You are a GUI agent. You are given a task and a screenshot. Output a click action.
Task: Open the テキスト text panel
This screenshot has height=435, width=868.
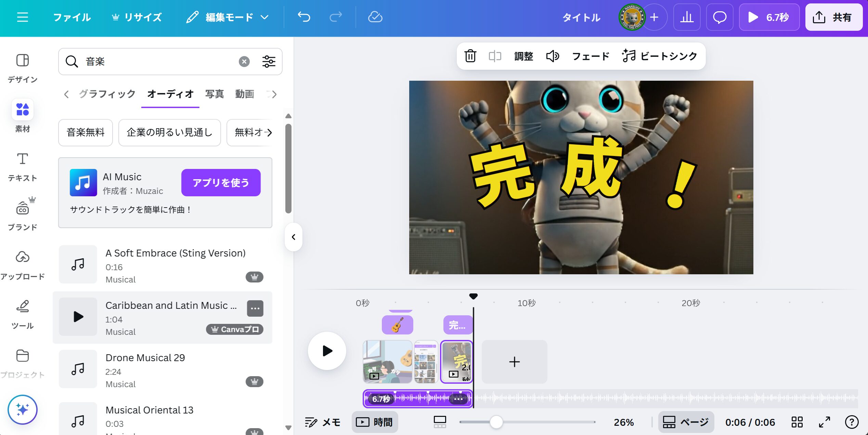(x=23, y=167)
